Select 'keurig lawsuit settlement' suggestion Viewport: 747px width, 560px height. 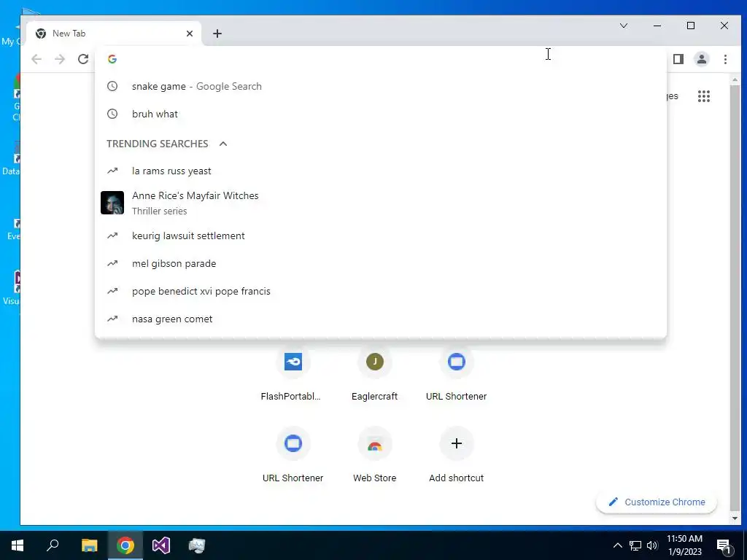click(x=381, y=236)
